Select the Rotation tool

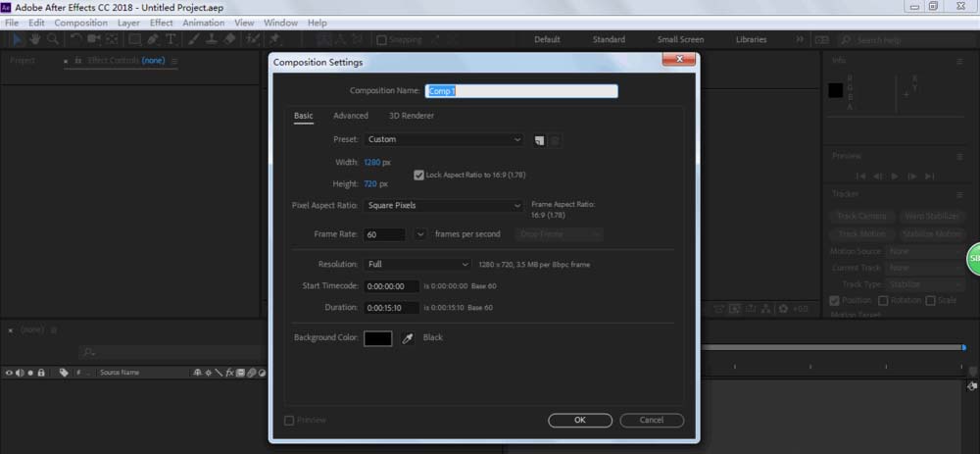(76, 39)
